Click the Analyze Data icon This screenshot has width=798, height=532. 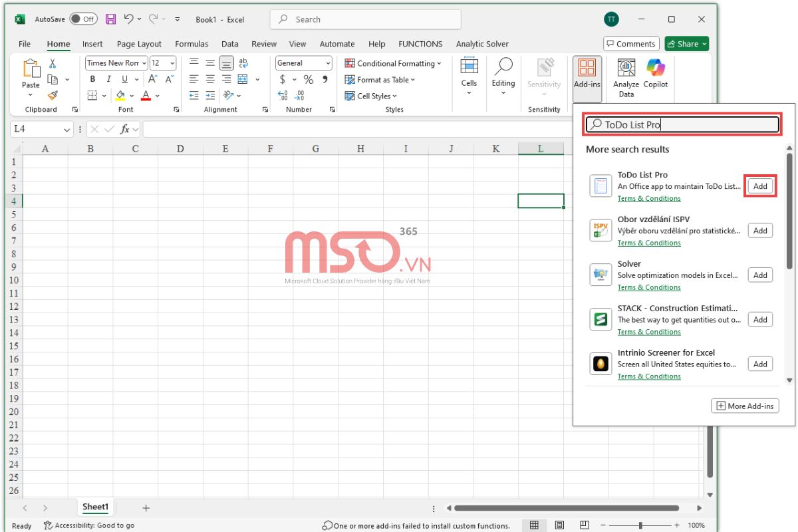click(x=626, y=77)
